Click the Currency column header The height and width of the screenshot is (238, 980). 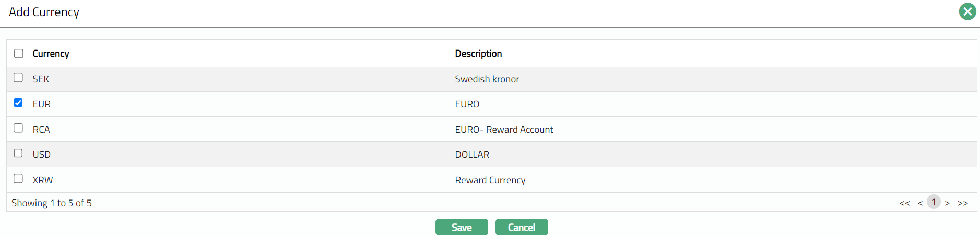point(51,54)
